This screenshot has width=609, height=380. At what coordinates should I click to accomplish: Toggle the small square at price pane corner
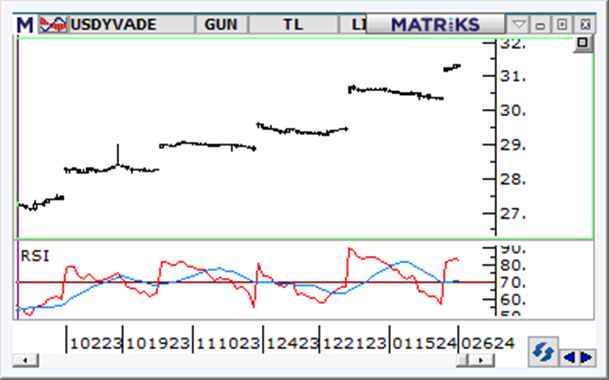[583, 43]
